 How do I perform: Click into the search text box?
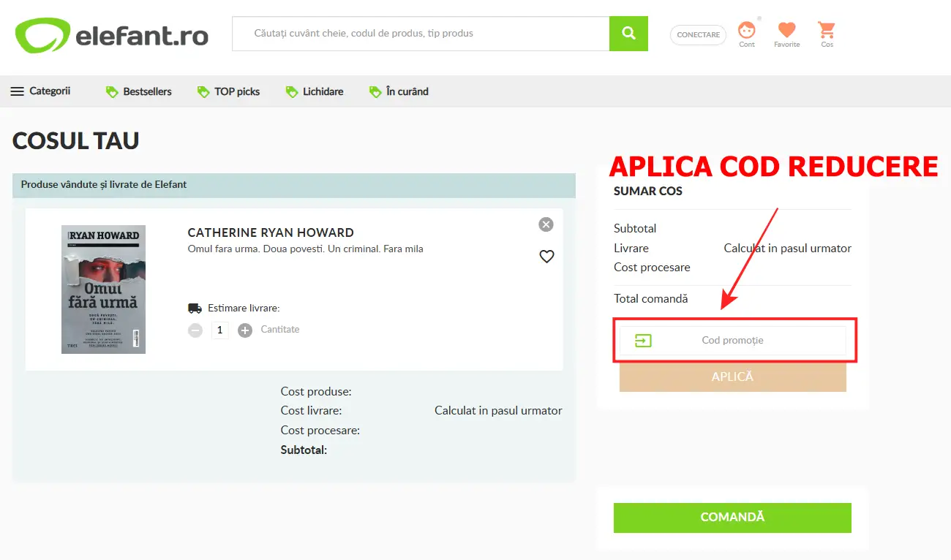coord(421,34)
